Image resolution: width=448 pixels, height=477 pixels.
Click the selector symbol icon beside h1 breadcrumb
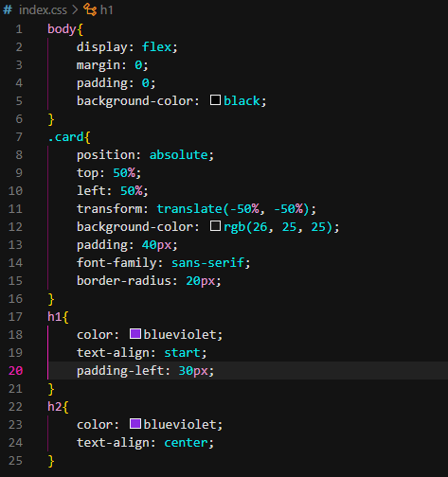click(90, 9)
